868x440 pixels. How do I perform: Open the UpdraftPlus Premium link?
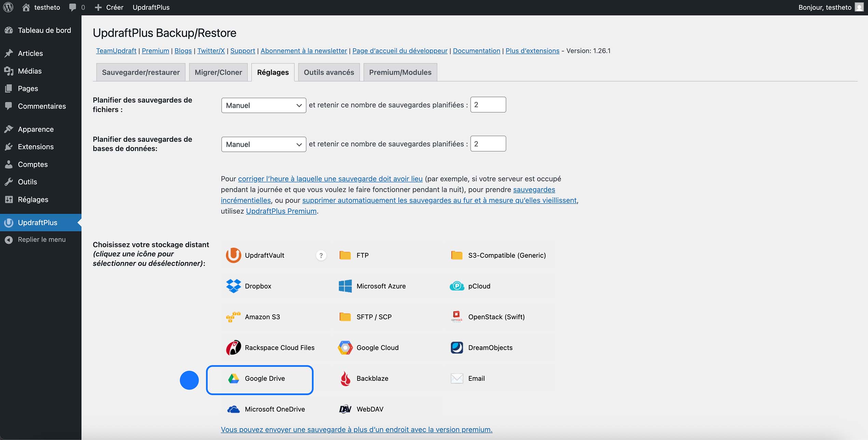pos(281,211)
